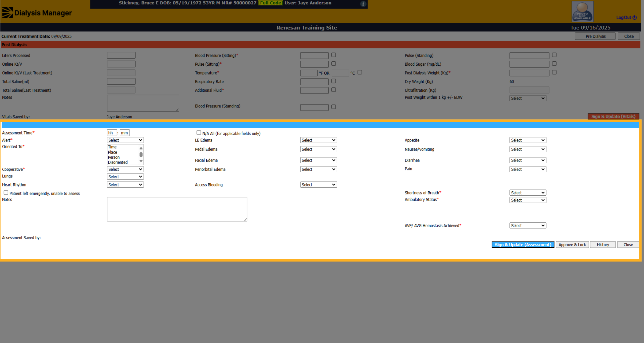The height and width of the screenshot is (343, 644).
Task: Toggle checkbox next to Blood Pressure (Sitting)
Action: (x=334, y=55)
